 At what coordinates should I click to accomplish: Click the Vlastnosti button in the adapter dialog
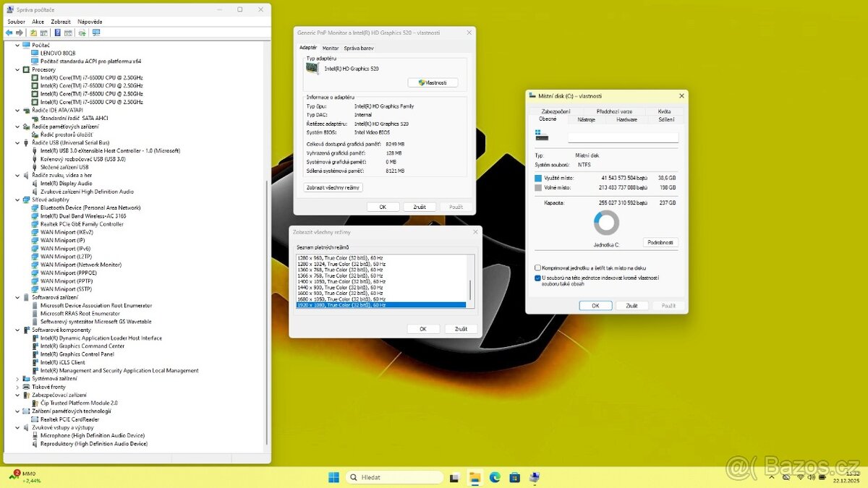point(433,82)
